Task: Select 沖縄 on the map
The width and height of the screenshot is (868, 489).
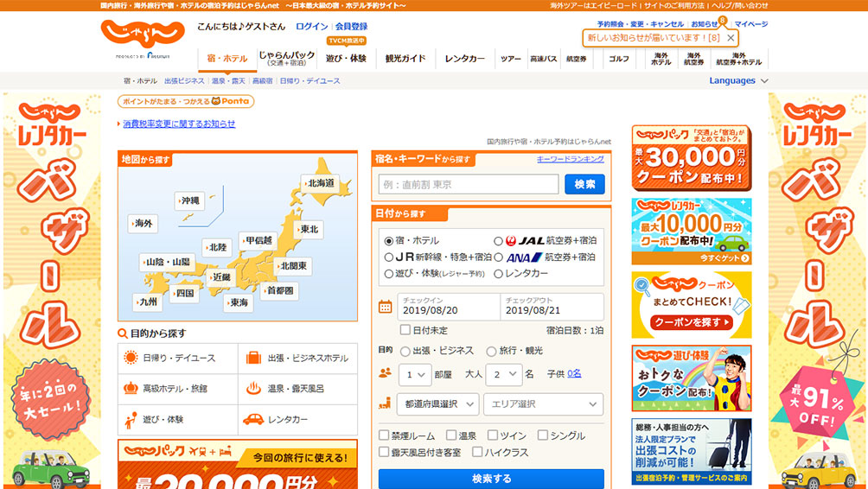Action: tap(189, 200)
